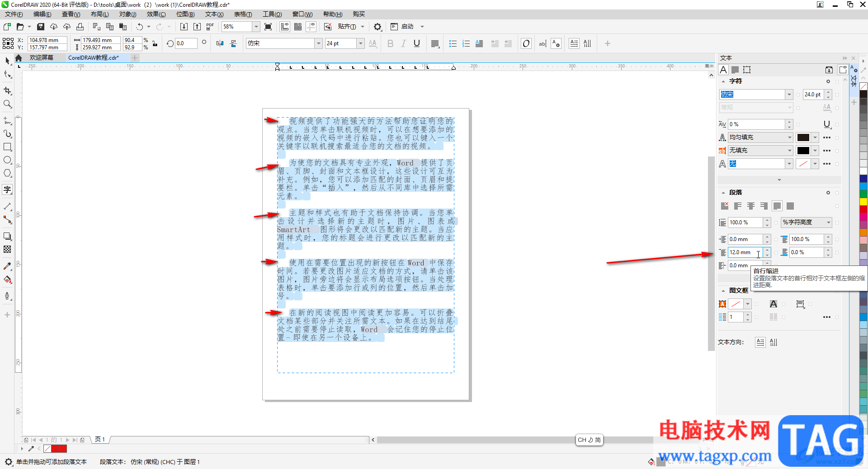Screen dimensions: 868x469
Task: Toggle Italic formatting
Action: click(x=404, y=43)
